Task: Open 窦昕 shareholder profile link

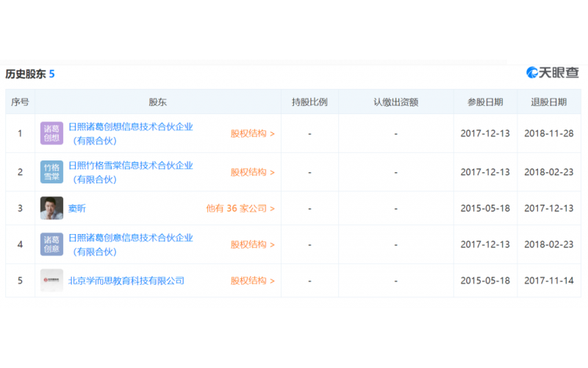Action: (x=77, y=208)
